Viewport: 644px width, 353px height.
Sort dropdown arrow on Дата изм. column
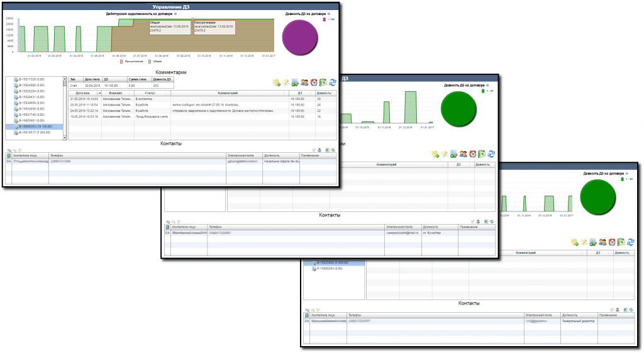[99, 93]
